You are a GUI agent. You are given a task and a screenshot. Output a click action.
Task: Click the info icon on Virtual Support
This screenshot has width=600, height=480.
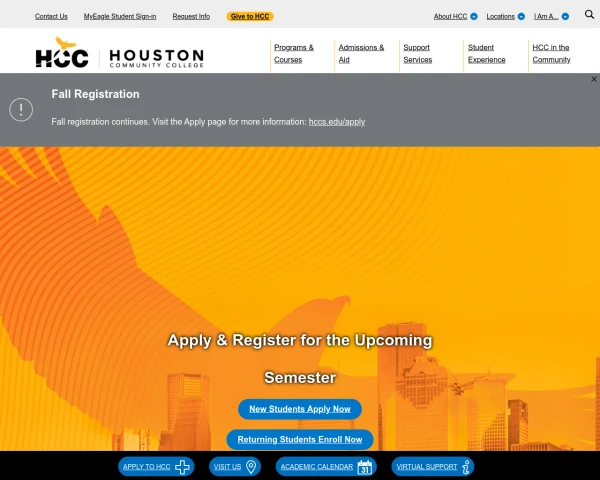pos(466,467)
